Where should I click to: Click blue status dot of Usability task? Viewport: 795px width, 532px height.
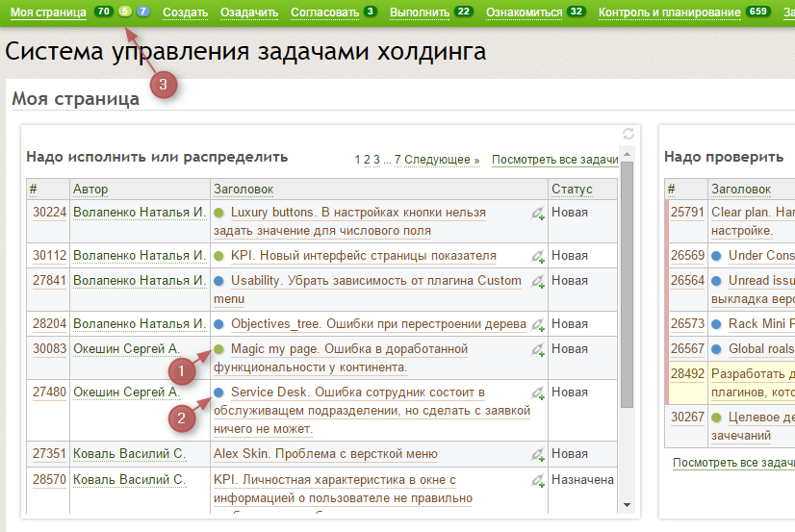click(x=219, y=281)
